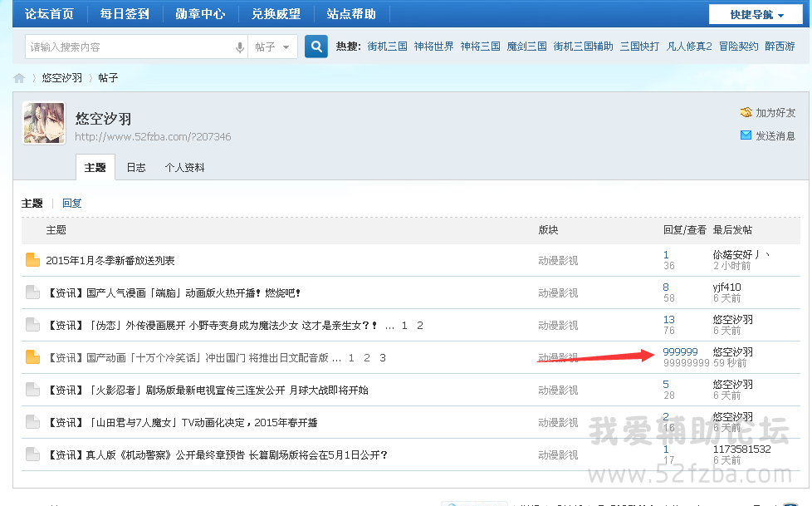Click hot search link 街机三国
This screenshot has height=506, width=812.
point(388,47)
